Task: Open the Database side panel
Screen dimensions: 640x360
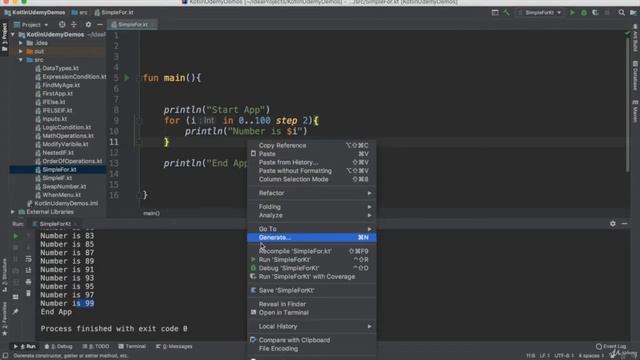Action: (635, 76)
